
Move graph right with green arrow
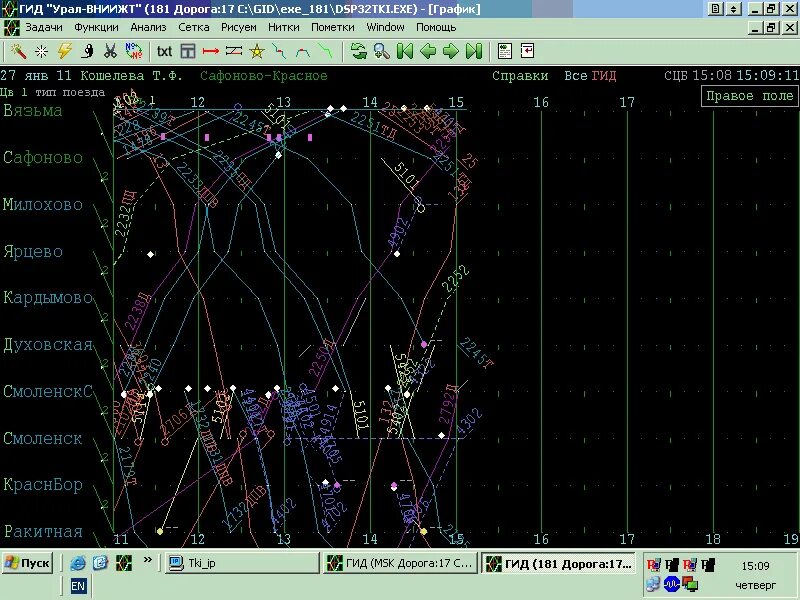(451, 51)
